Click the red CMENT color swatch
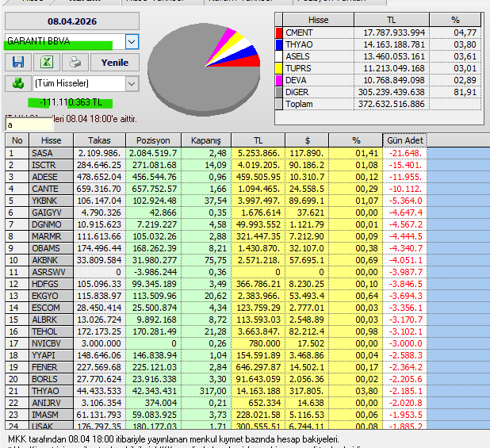 pos(279,33)
